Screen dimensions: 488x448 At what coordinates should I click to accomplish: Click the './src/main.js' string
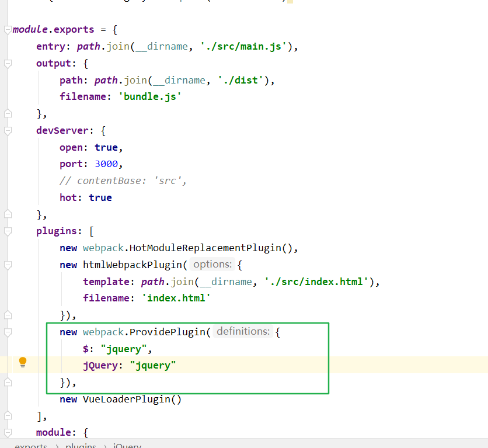(243, 46)
